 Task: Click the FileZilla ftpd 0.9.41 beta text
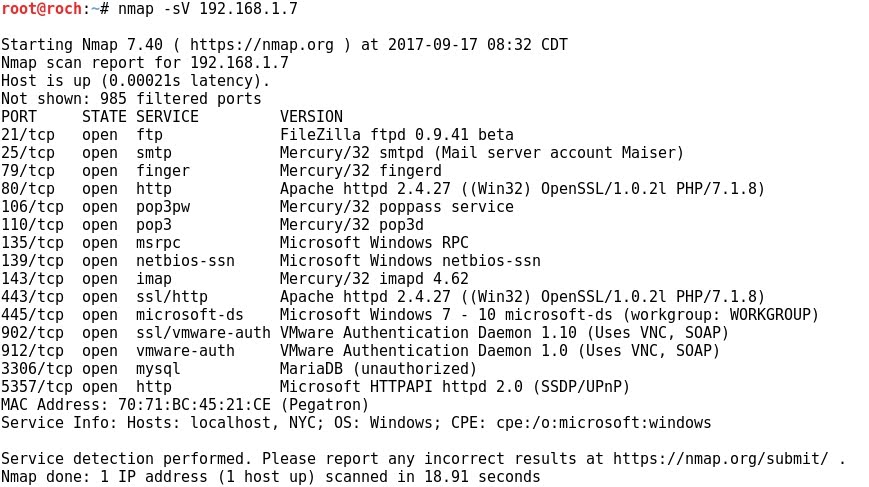click(x=396, y=135)
